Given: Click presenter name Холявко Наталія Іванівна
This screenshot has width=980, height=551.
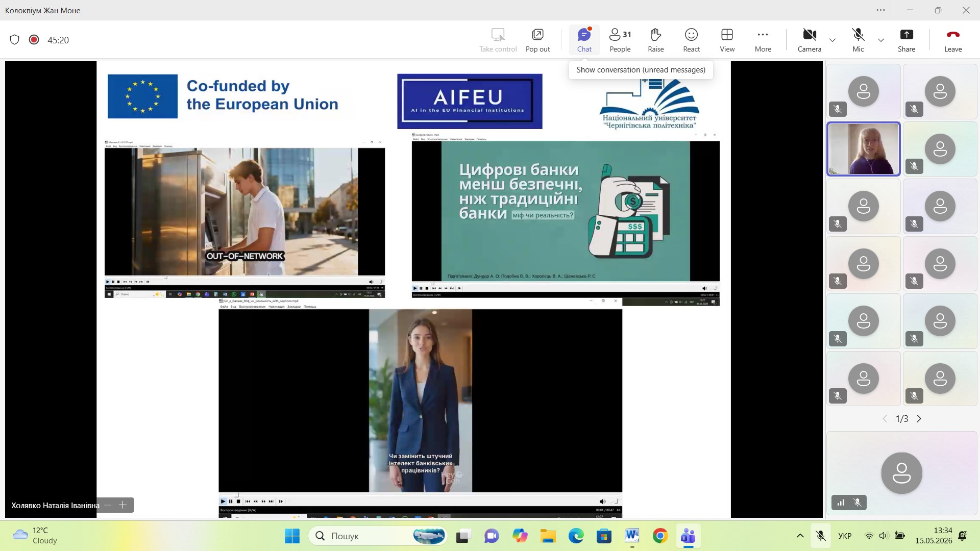Looking at the screenshot, I should (55, 506).
